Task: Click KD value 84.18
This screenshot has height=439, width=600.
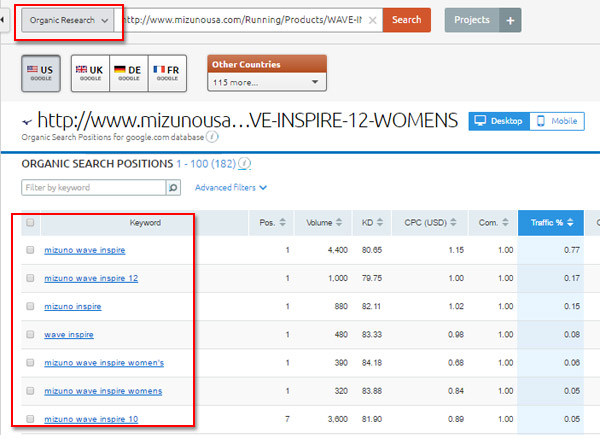Action: 372,362
